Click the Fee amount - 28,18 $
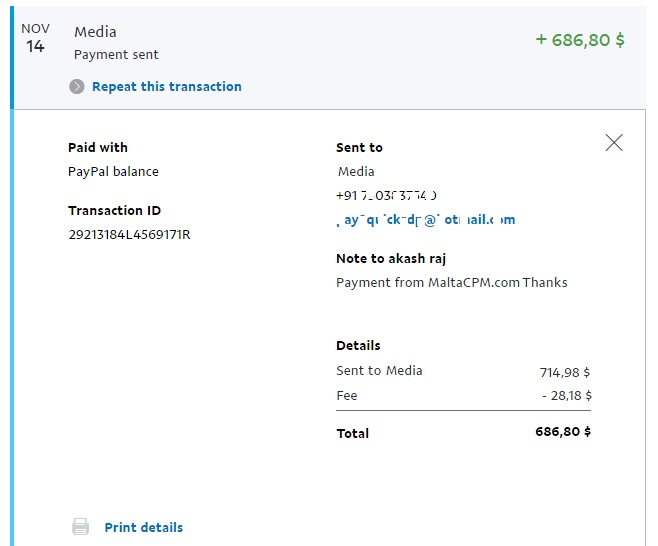The image size is (658, 546). pos(567,395)
